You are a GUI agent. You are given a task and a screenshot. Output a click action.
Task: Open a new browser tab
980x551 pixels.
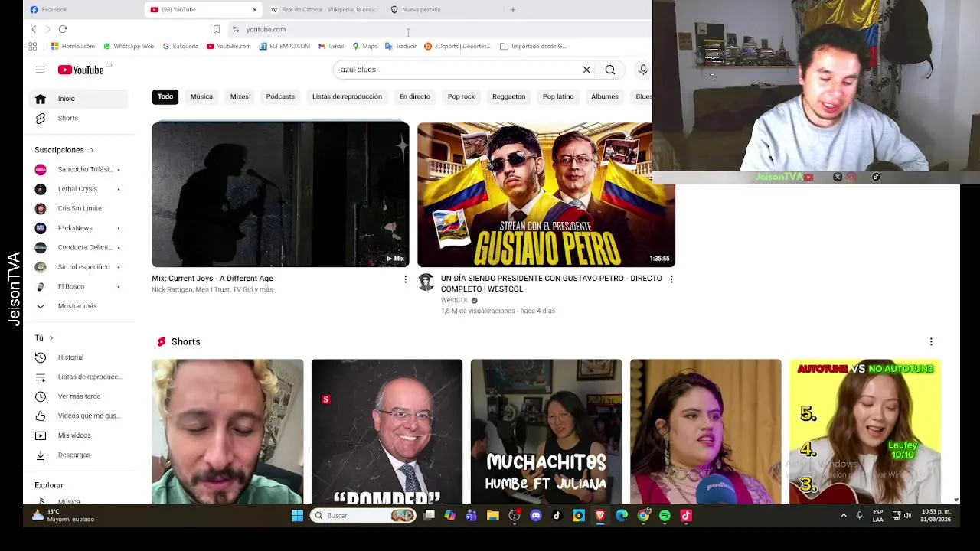pyautogui.click(x=513, y=10)
